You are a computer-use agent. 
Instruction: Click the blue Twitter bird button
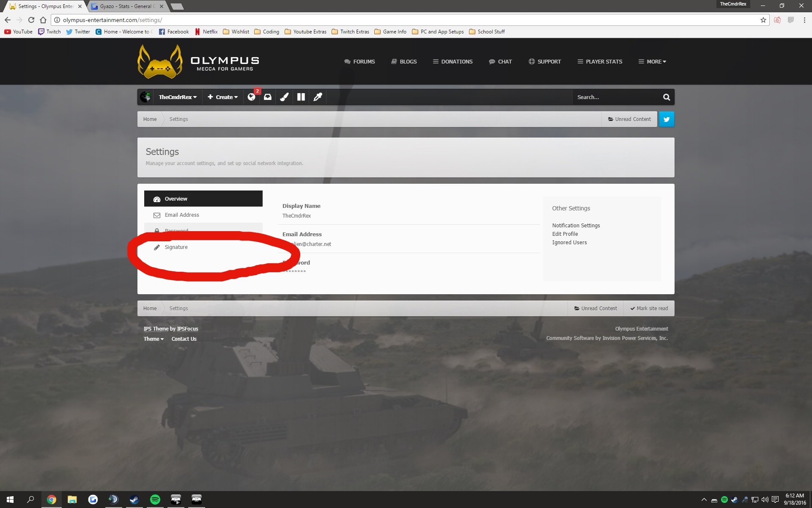[x=667, y=119]
